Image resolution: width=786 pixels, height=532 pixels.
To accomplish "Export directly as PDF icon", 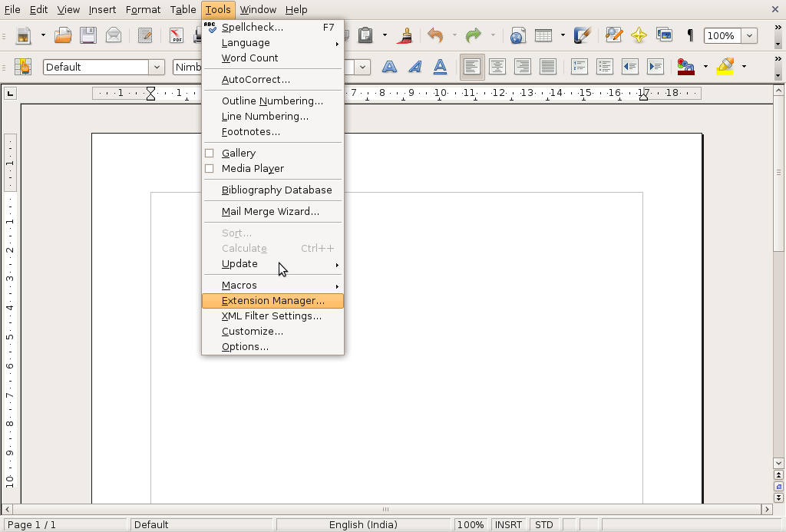I will coord(177,35).
